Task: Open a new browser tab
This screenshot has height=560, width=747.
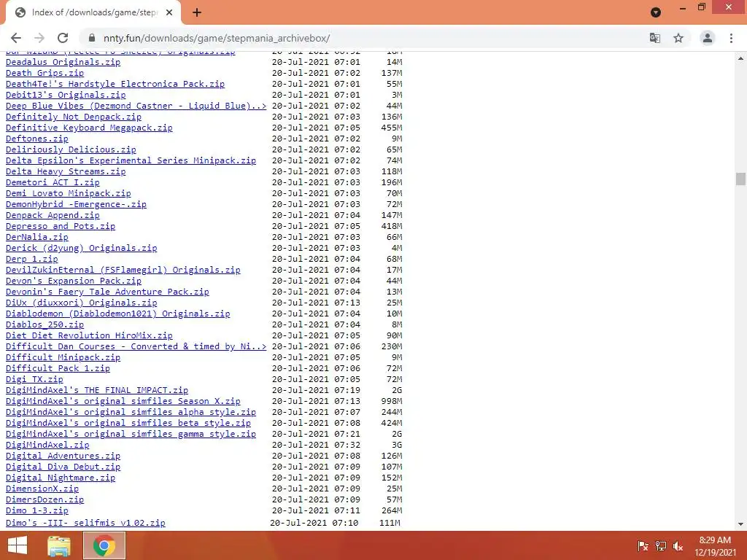Action: point(197,12)
